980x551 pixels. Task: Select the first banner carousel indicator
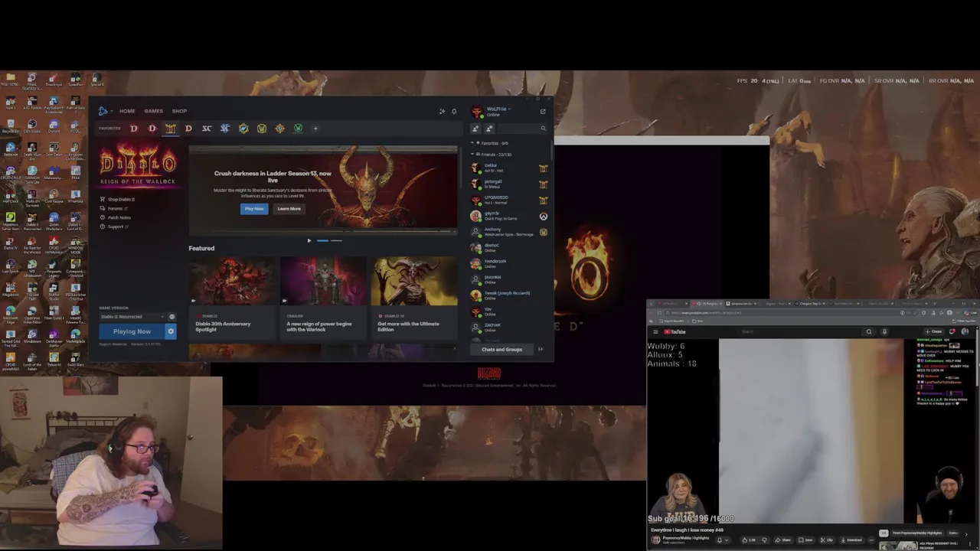(322, 240)
